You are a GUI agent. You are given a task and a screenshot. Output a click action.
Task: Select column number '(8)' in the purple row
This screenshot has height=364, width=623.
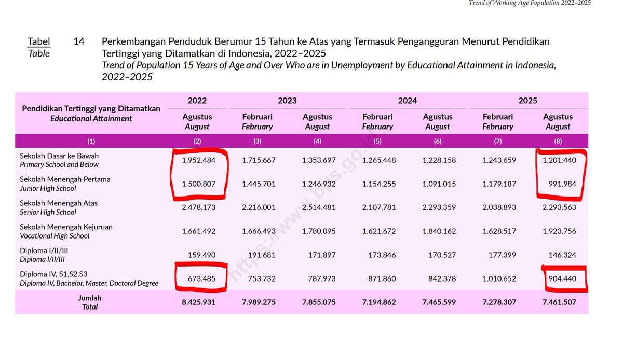558,141
